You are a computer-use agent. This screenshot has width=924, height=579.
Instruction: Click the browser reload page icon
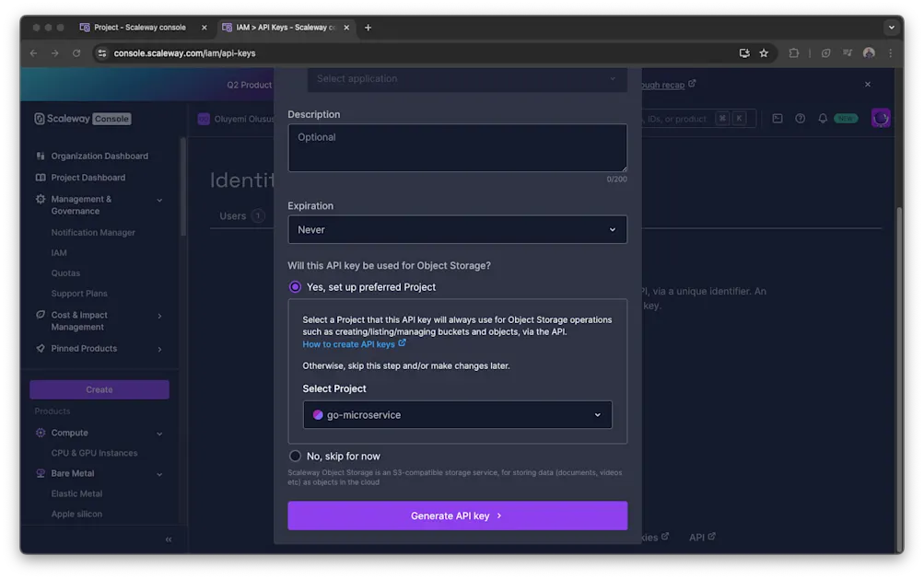(76, 53)
